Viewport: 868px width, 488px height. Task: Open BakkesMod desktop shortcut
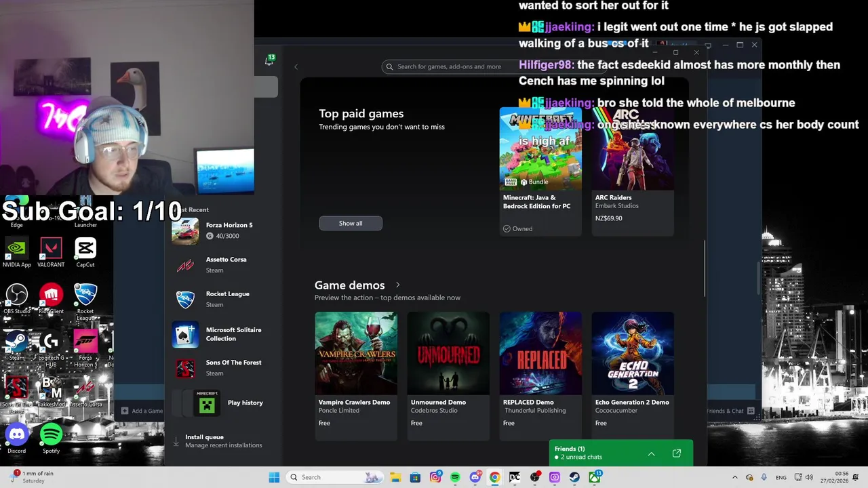(51, 392)
